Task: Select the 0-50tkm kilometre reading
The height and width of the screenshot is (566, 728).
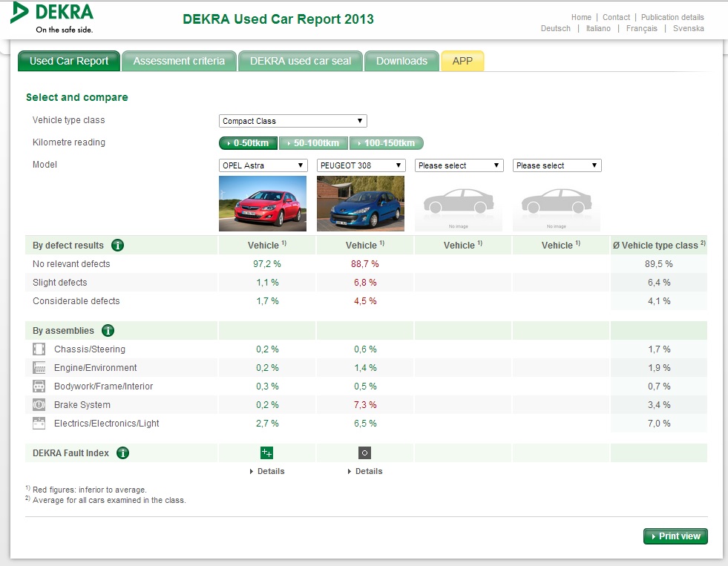Action: [x=248, y=143]
